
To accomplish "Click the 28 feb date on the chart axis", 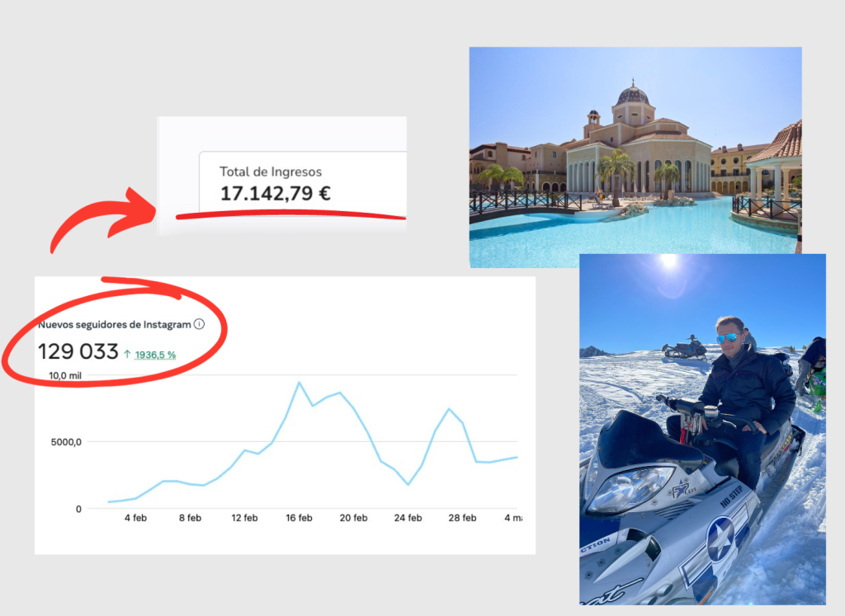I will tap(462, 518).
